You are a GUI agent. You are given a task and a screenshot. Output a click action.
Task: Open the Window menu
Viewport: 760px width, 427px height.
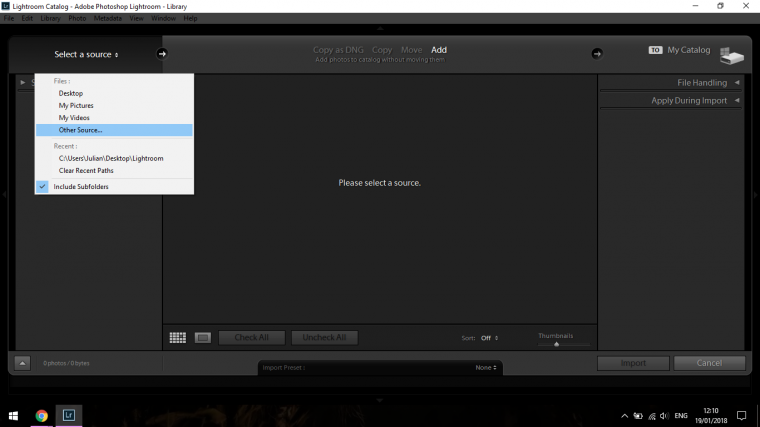(163, 18)
